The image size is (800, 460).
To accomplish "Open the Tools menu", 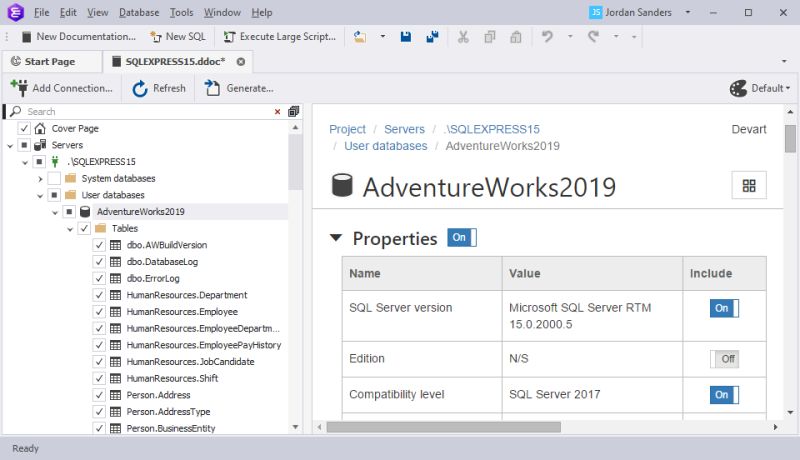I will (182, 12).
